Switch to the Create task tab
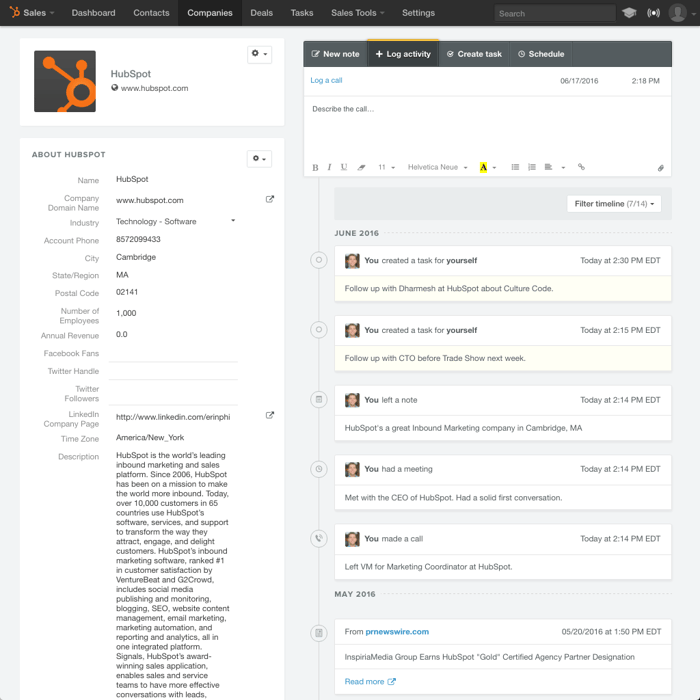This screenshot has height=700, width=700. click(x=474, y=54)
